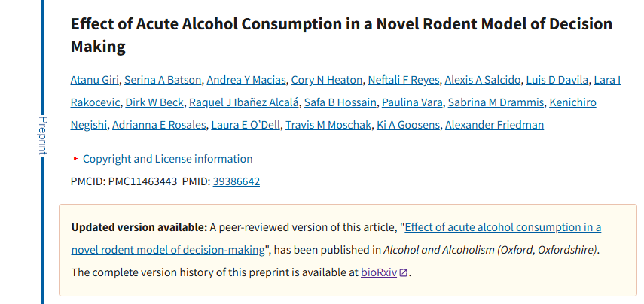Viewport: 644px width, 304px height.
Task: Click author Alexander Friedman
Action: pyautogui.click(x=494, y=125)
